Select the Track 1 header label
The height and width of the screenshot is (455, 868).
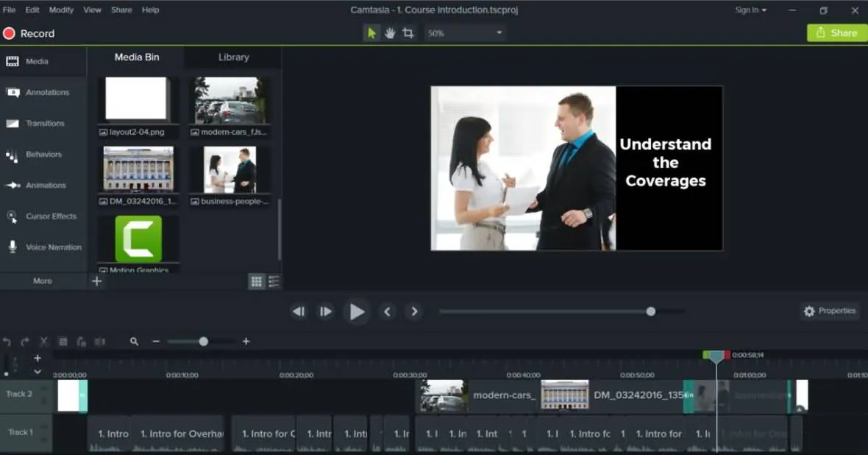point(21,432)
